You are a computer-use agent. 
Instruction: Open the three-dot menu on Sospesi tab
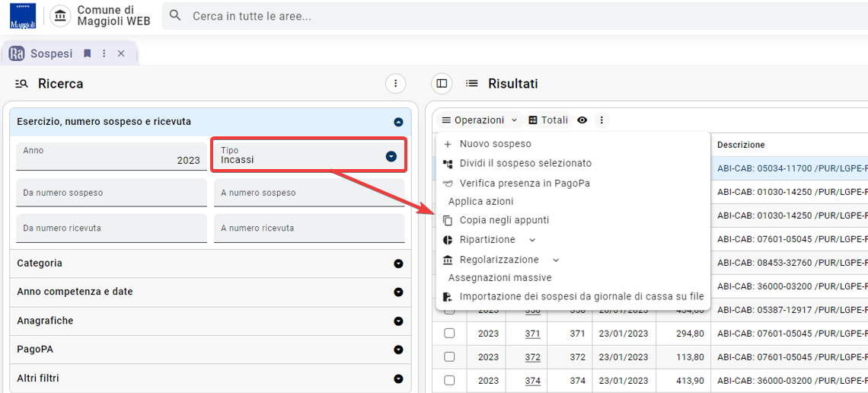tap(104, 53)
